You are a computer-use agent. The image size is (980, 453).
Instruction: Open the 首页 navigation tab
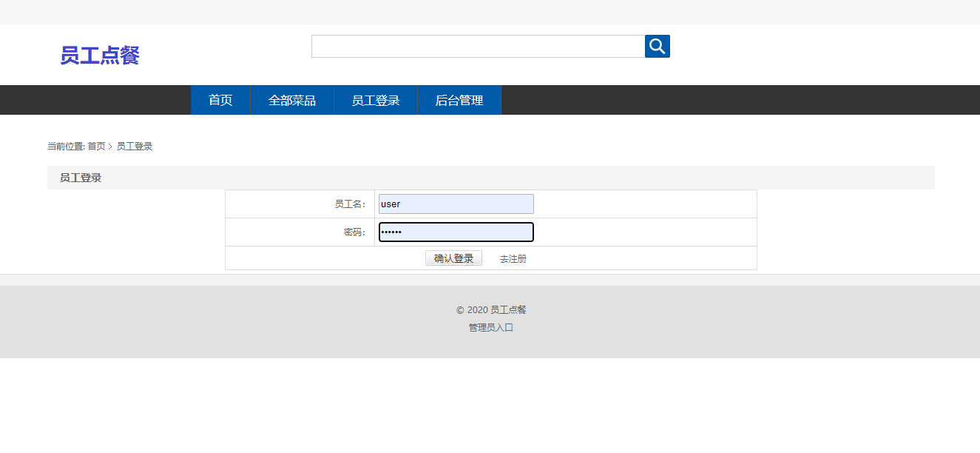220,99
